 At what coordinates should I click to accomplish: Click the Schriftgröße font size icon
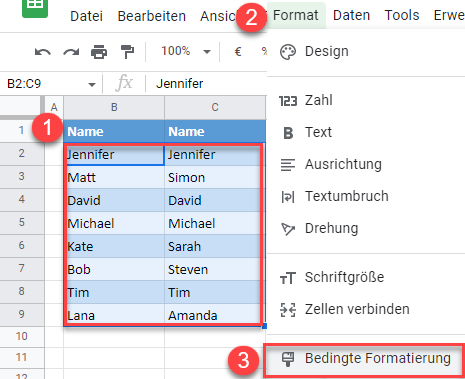point(288,278)
